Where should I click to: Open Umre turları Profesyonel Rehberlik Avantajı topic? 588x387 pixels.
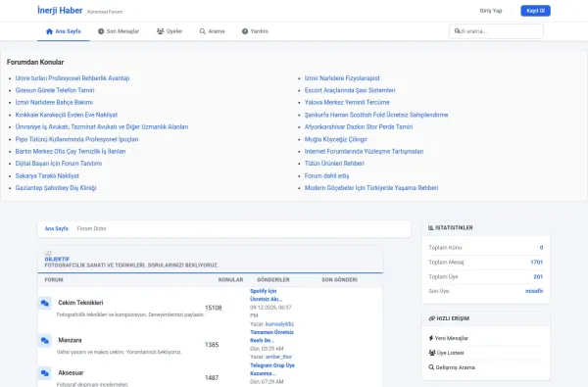coord(73,78)
